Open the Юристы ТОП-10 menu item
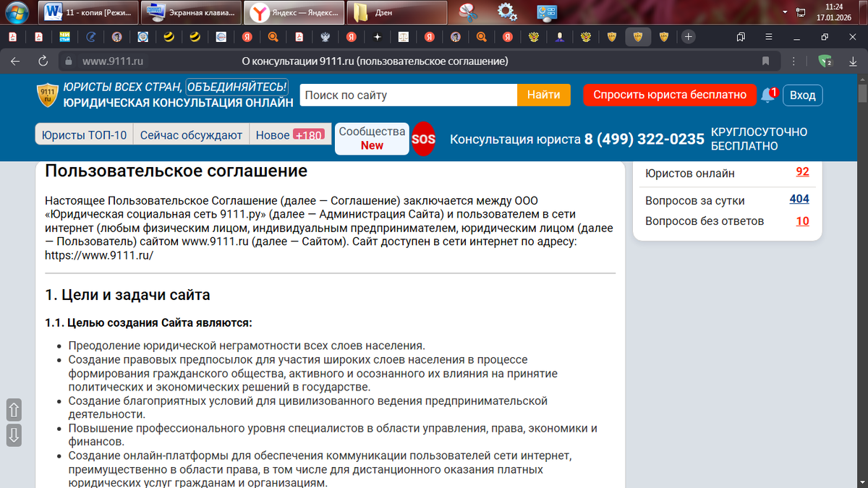The width and height of the screenshot is (868, 488). point(84,134)
